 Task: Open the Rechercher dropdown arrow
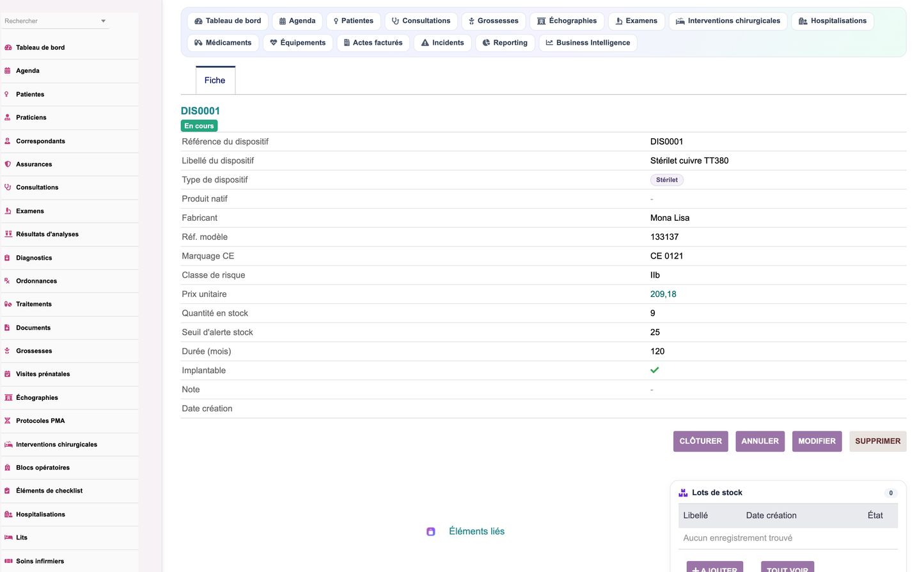click(104, 21)
